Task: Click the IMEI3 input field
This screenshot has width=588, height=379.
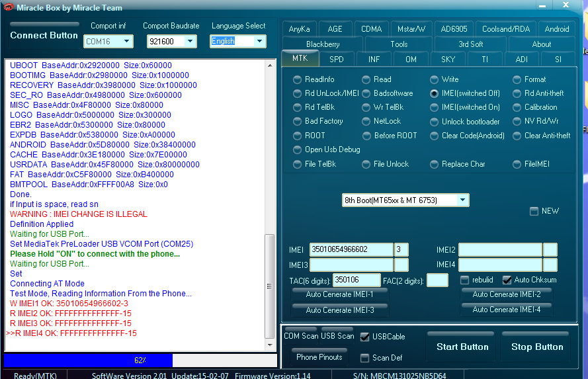Action: tap(351, 265)
